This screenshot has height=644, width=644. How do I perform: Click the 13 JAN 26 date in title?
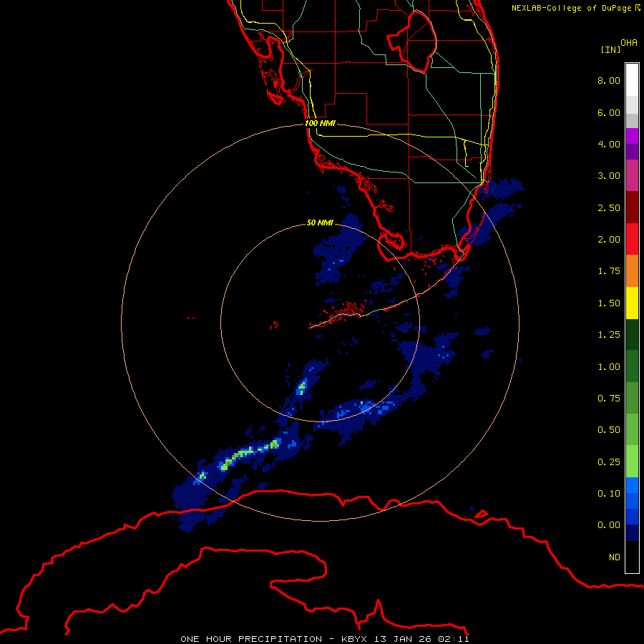tap(402, 639)
